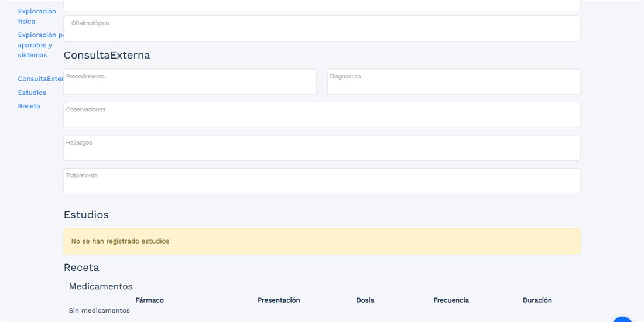Navigate to Receta sidebar link
The width and height of the screenshot is (644, 322).
29,106
